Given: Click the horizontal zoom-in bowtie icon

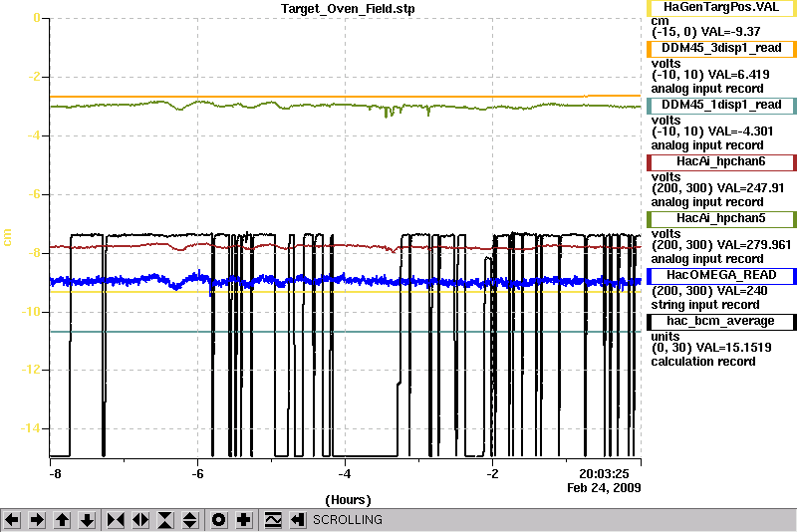Looking at the screenshot, I should point(116,520).
